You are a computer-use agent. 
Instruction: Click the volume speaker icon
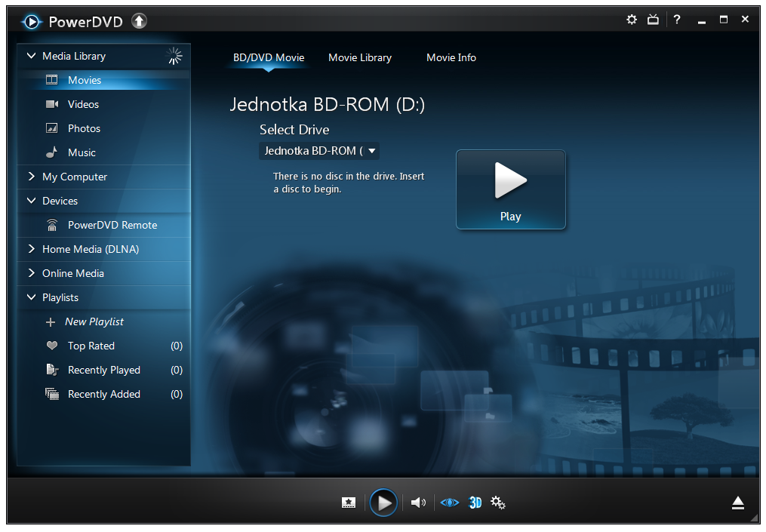pyautogui.click(x=417, y=503)
